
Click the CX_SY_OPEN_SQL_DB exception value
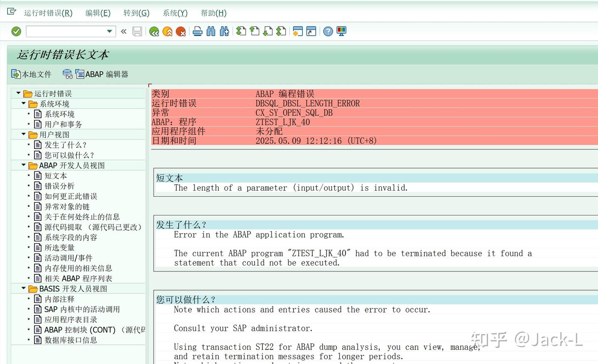[294, 112]
